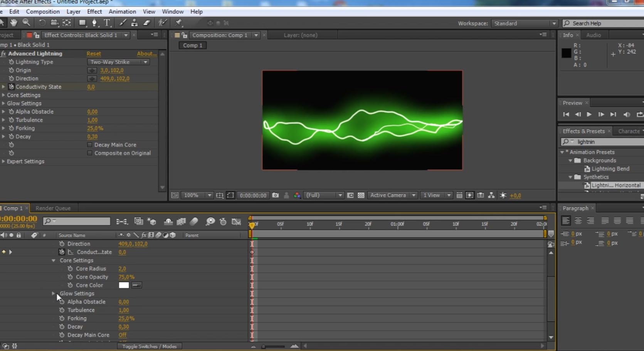
Task: Take a snapshot with camera icon
Action: pos(275,195)
